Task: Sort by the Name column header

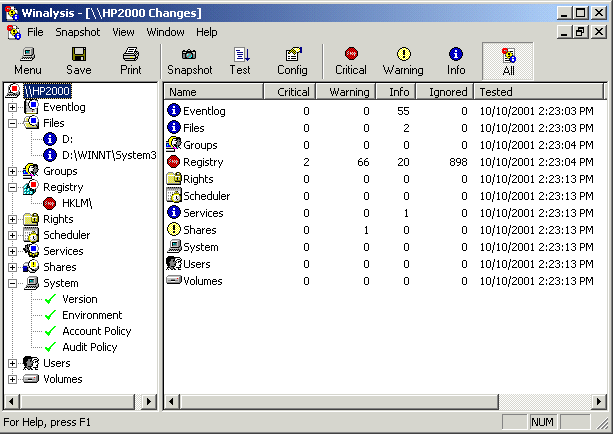Action: [214, 92]
